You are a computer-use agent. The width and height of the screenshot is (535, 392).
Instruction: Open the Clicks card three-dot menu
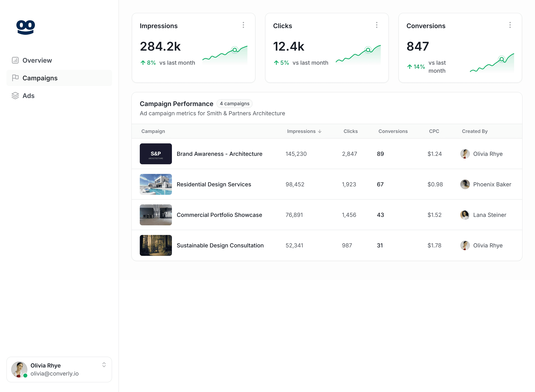click(x=377, y=25)
